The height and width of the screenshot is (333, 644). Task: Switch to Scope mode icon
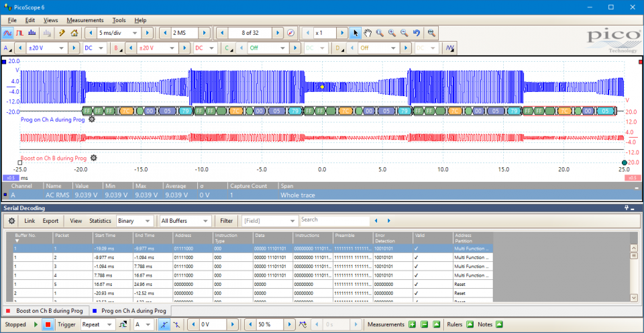(x=7, y=33)
